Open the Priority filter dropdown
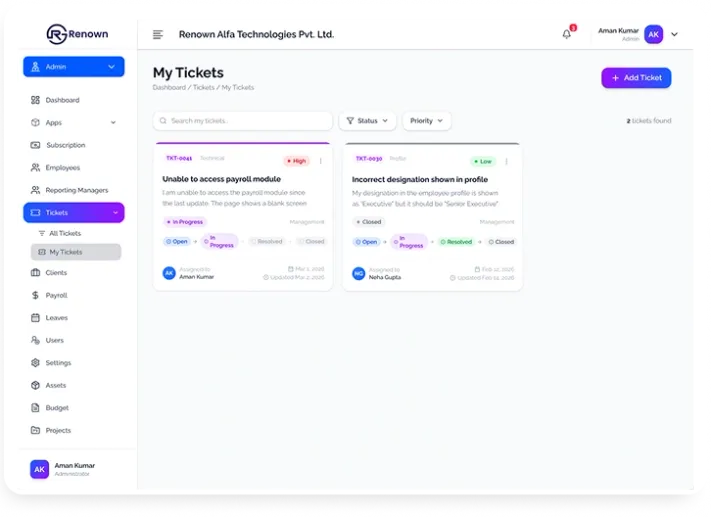Image resolution: width=711 pixels, height=517 pixels. (426, 121)
